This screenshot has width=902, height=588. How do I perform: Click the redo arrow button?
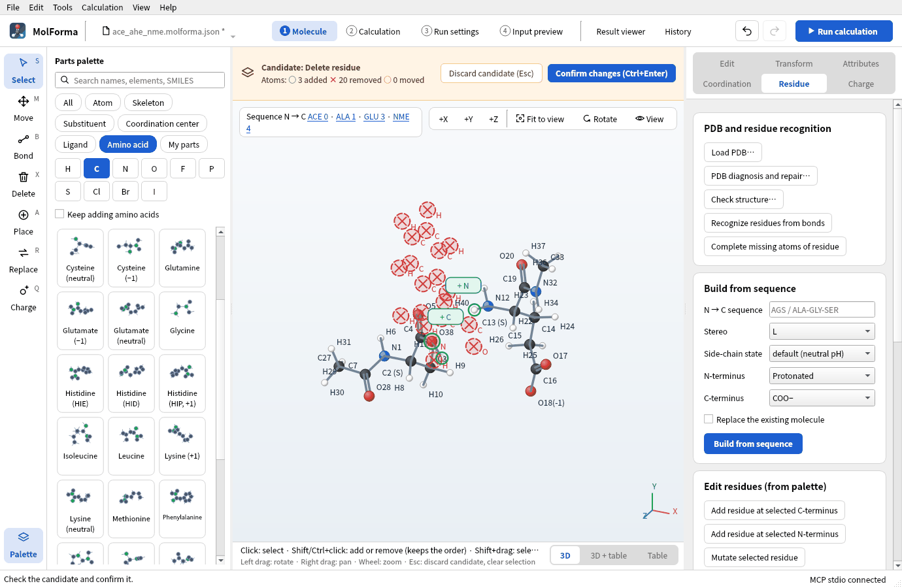(775, 31)
